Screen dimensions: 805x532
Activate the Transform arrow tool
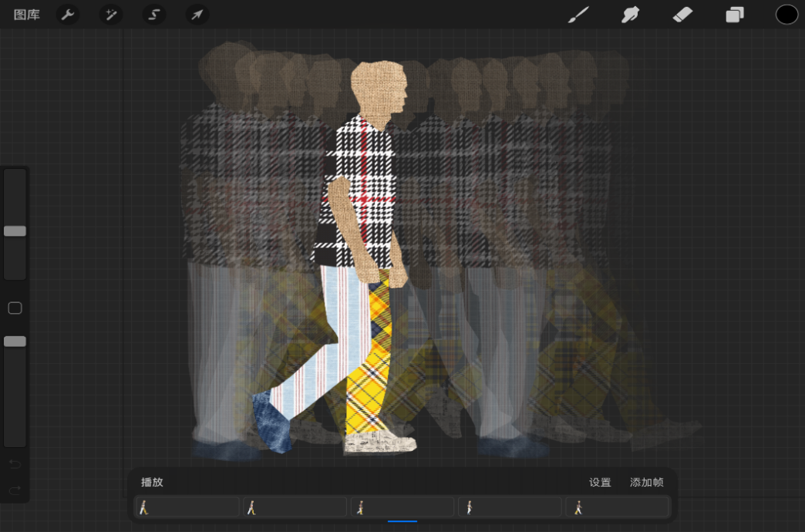(x=197, y=15)
